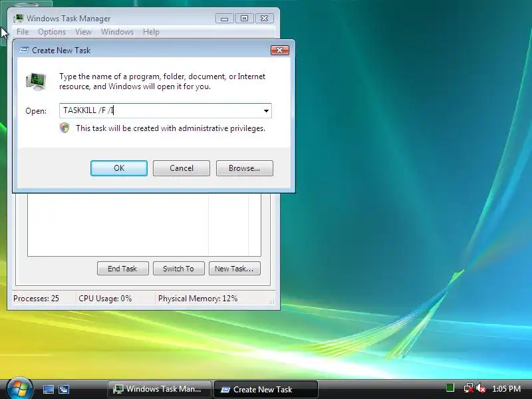Click the Task Manager resize grip
532x399 pixels.
pyautogui.click(x=273, y=301)
